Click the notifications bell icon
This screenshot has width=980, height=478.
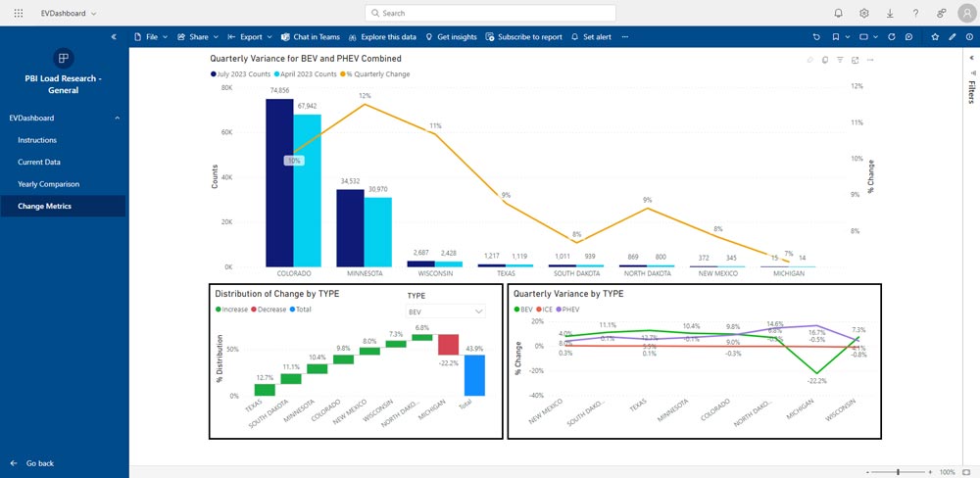[x=838, y=13]
